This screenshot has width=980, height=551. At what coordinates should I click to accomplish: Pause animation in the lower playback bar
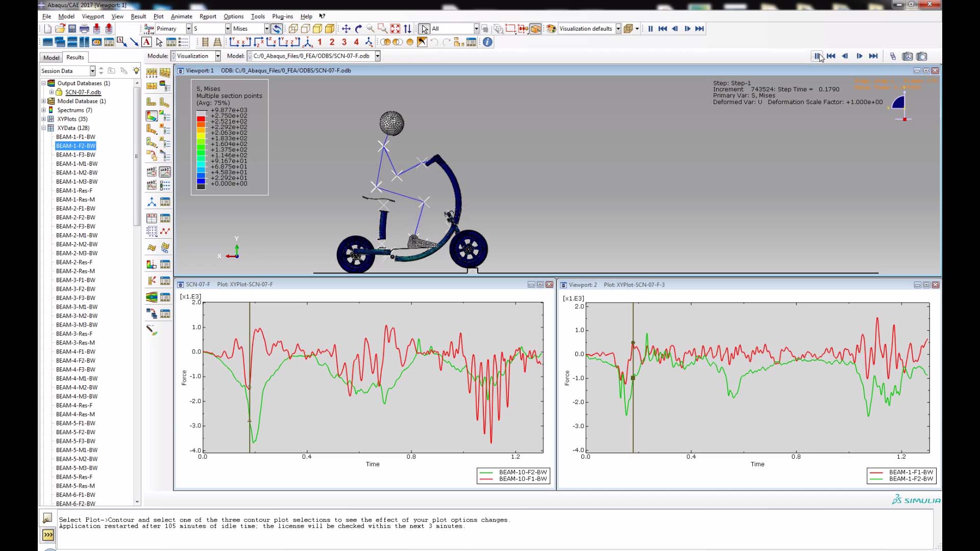coord(817,57)
